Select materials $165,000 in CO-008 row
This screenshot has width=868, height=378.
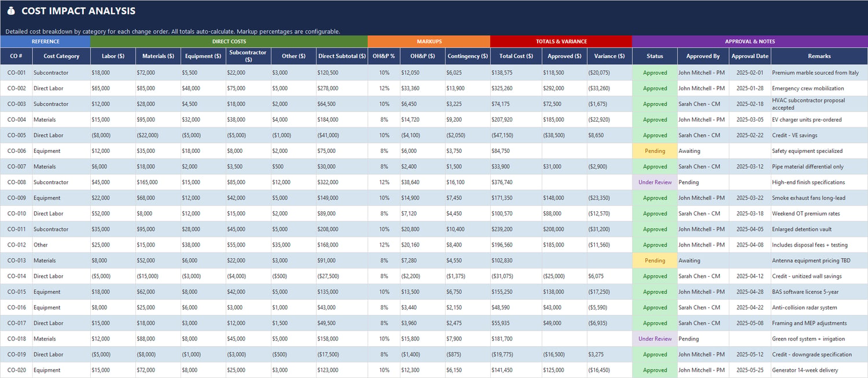coord(158,182)
